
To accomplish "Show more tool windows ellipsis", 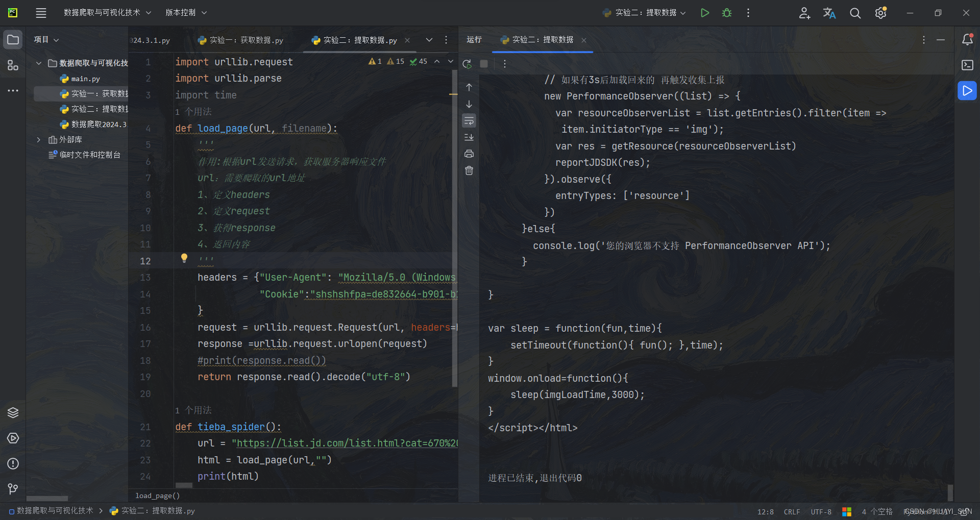I will pos(13,90).
